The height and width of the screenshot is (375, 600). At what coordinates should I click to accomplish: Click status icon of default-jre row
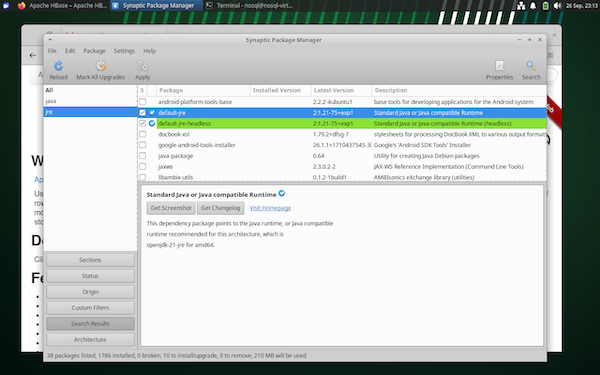point(152,112)
